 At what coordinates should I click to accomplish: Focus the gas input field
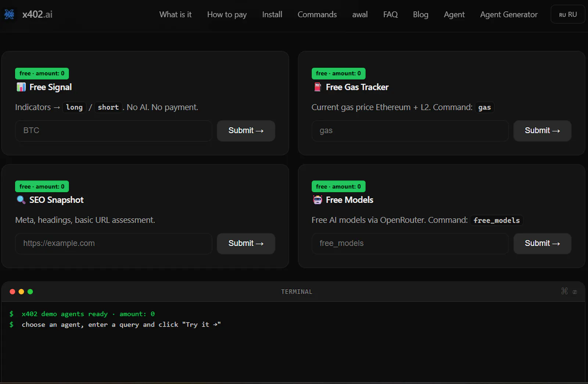coord(410,131)
